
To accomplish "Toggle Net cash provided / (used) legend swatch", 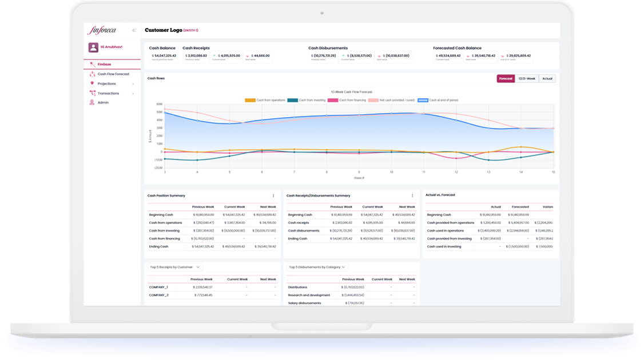I will (373, 100).
